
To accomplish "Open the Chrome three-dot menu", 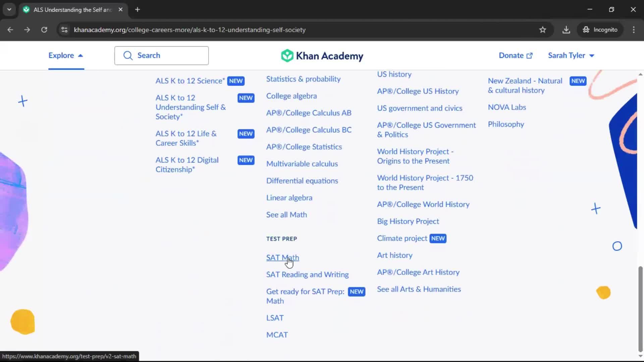I will click(x=634, y=30).
